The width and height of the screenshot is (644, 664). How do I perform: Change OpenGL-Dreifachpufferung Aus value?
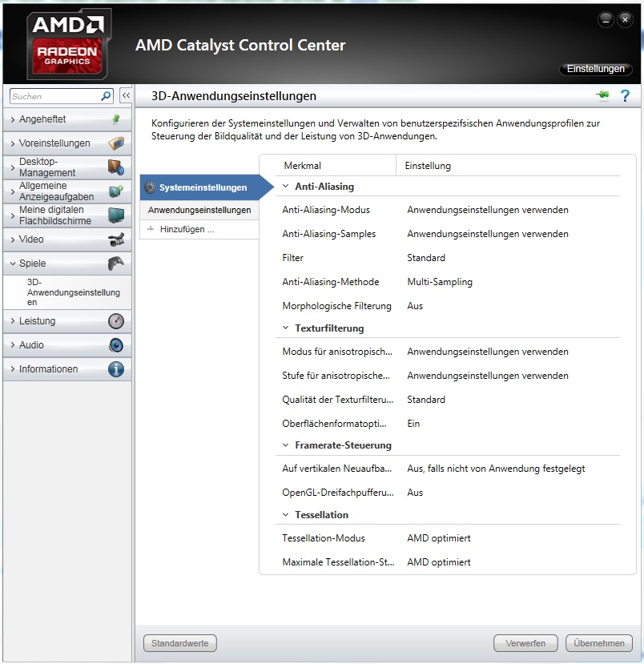coord(415,493)
